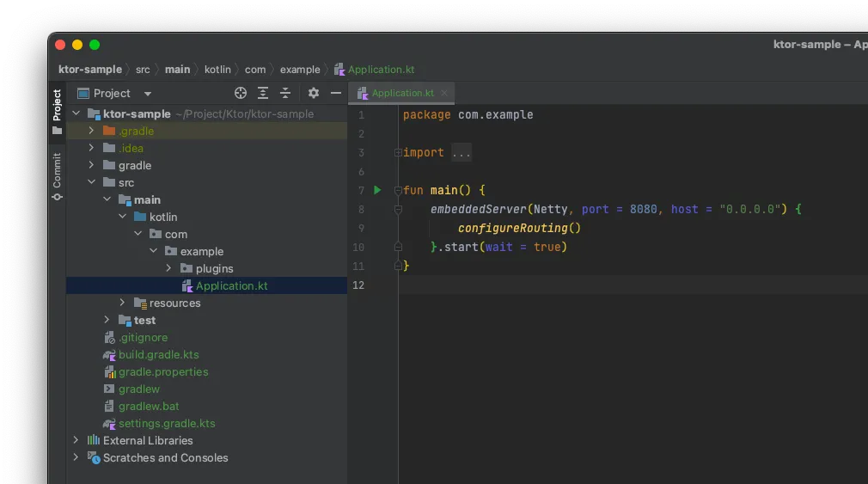Open the Project view type dropdown

click(147, 94)
